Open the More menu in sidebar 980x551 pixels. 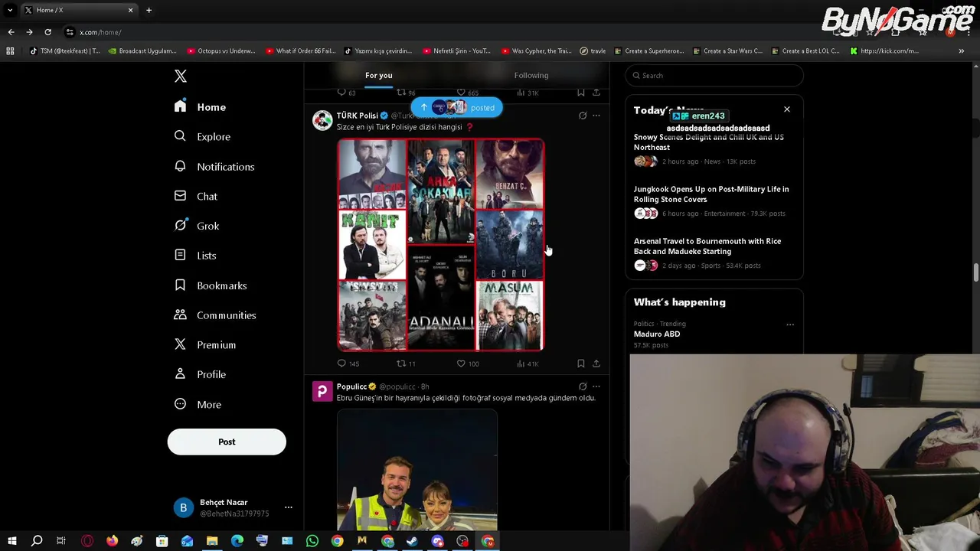[198, 404]
